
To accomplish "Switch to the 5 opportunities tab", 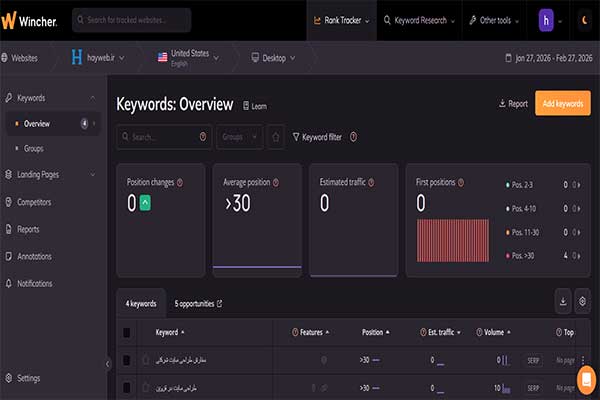I will click(x=198, y=304).
